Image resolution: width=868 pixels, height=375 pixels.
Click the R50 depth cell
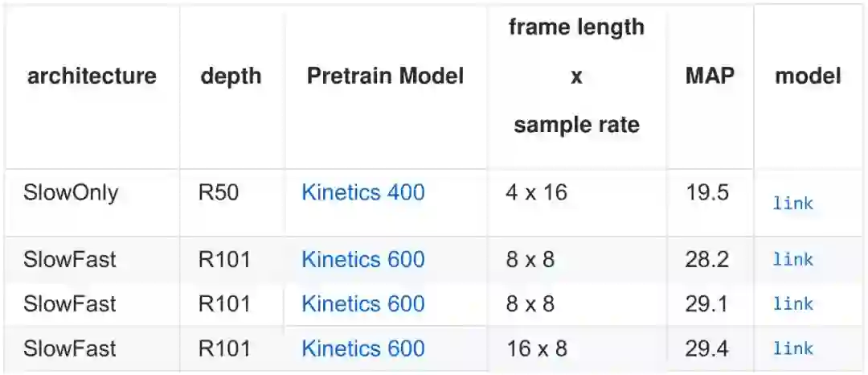pos(219,193)
